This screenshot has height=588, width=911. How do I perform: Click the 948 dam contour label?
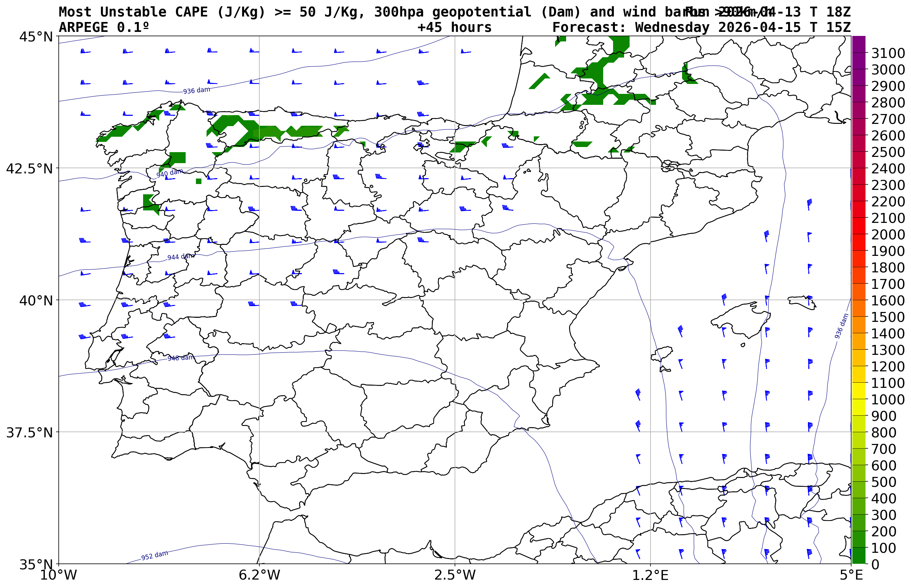pos(181,358)
